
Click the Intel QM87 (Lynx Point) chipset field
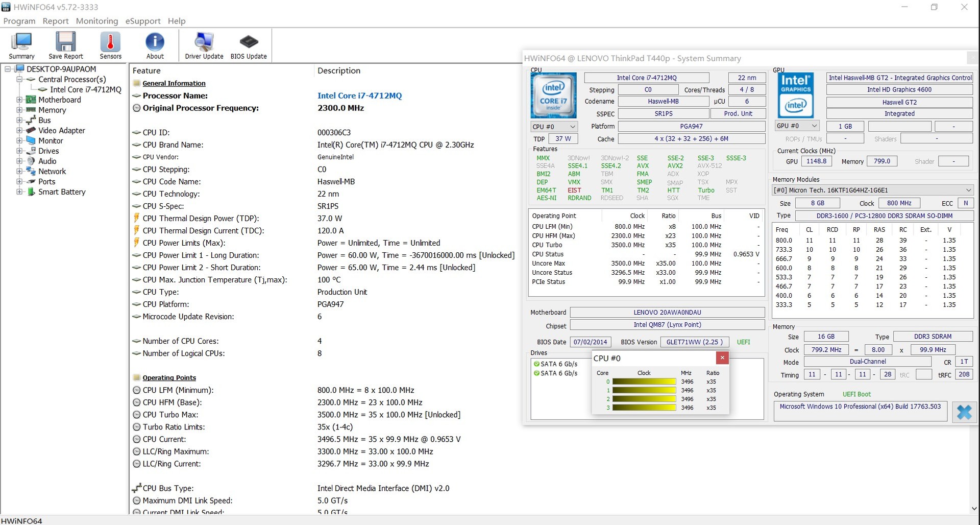667,325
